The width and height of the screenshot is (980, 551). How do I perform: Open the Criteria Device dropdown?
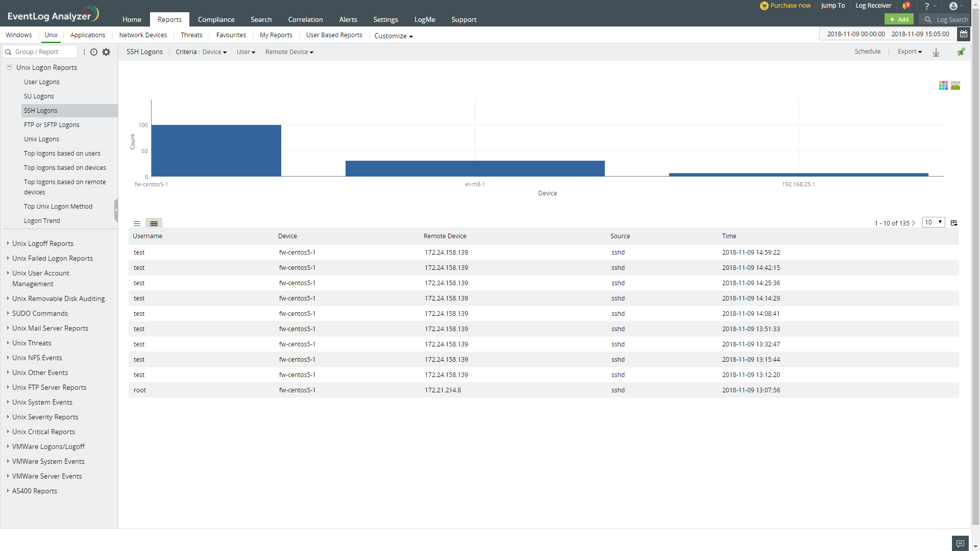click(x=214, y=52)
